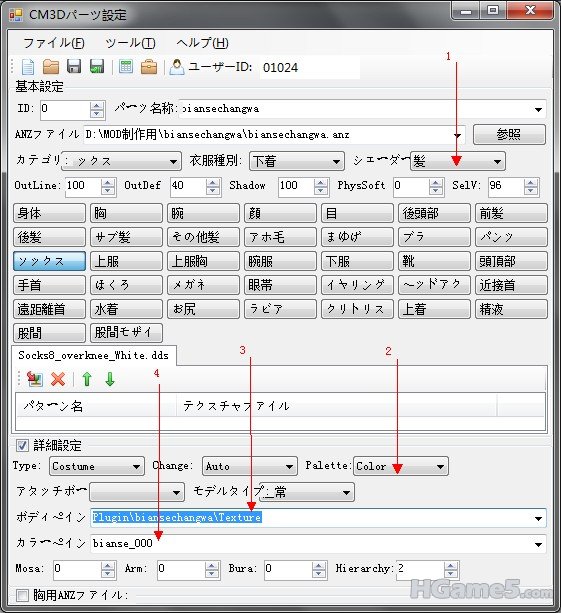The width and height of the screenshot is (561, 613).
Task: Click the add texture pattern icon
Action: pos(35,379)
